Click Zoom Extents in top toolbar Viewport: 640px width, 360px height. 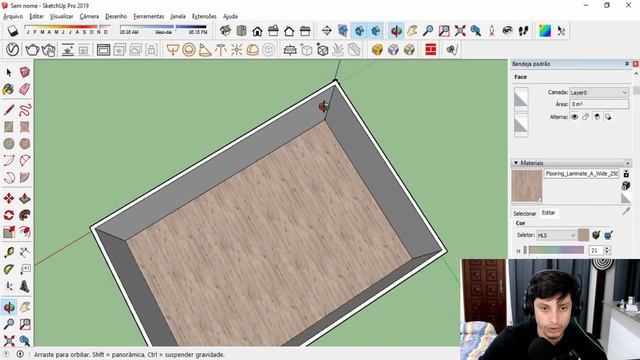coord(460,31)
